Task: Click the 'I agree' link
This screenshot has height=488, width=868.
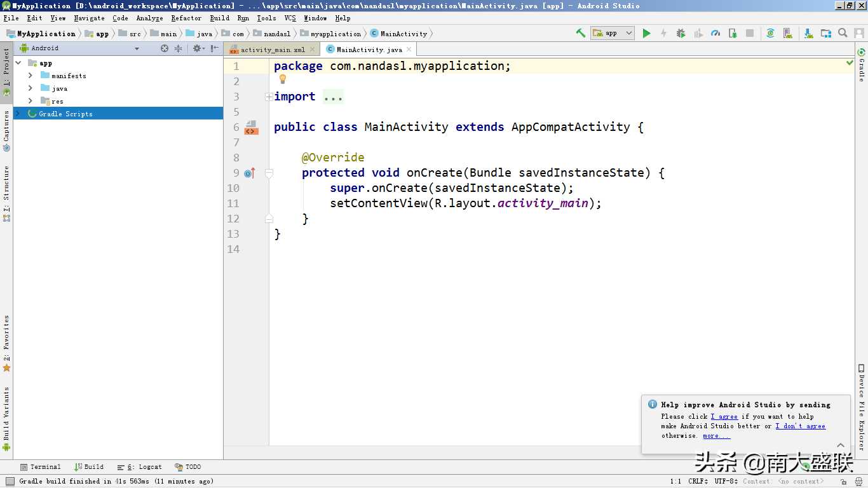Action: pyautogui.click(x=724, y=416)
